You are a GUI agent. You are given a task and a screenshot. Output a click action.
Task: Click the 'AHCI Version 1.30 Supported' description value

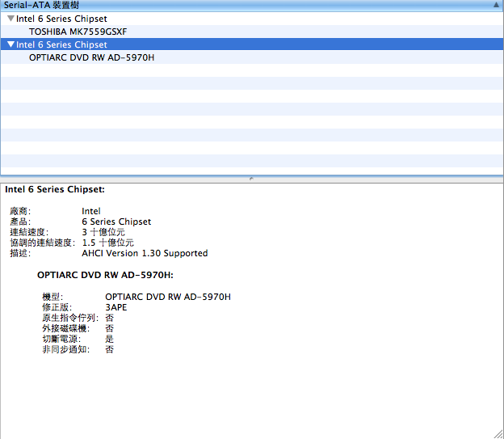click(145, 253)
